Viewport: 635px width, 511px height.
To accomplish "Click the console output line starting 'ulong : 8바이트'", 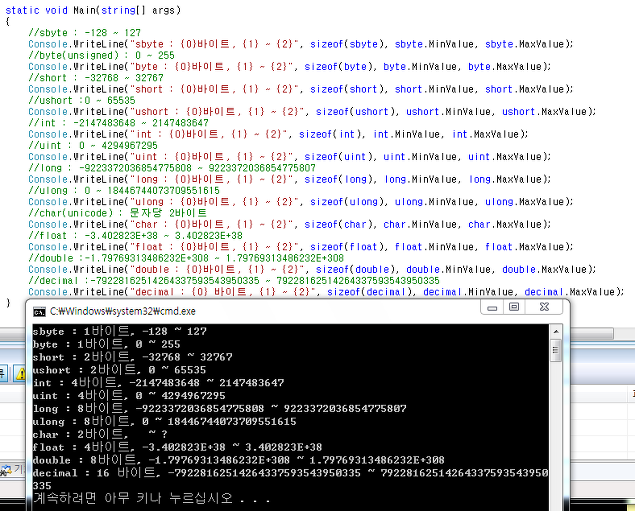I will [x=164, y=422].
